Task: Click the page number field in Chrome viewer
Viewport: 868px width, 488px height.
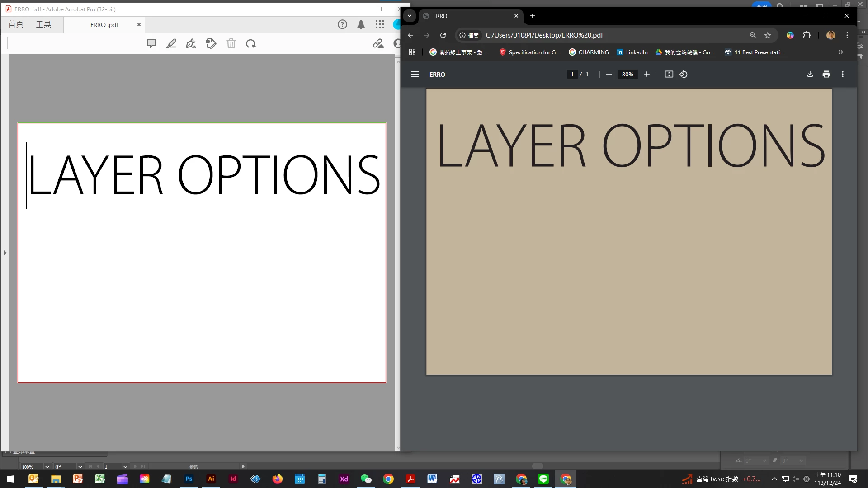Action: click(572, 74)
